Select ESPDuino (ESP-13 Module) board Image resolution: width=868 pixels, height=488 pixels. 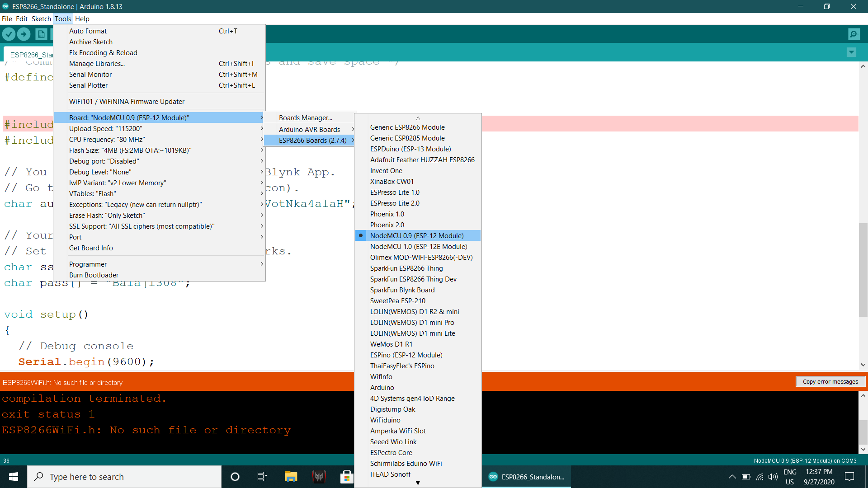coord(418,149)
